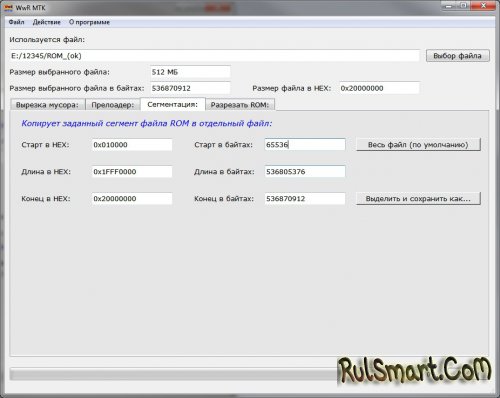Click the progress bar at the bottom
Image resolution: width=500 pixels, height=398 pixels.
(x=173, y=374)
